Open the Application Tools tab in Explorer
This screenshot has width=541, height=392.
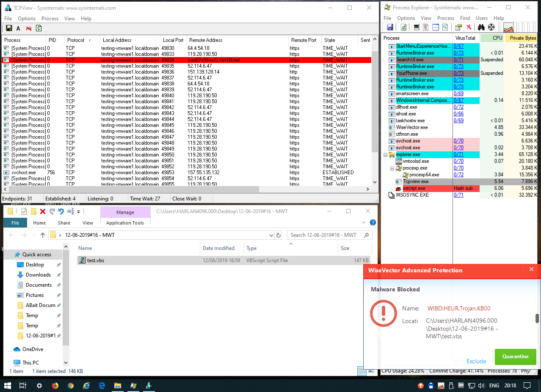[125, 223]
